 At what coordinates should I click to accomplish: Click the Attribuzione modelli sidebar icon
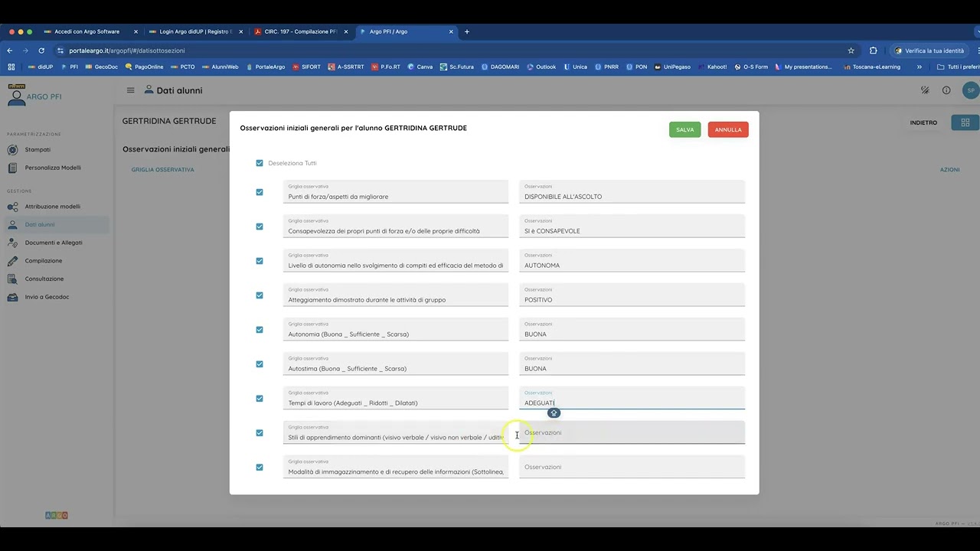(x=12, y=207)
